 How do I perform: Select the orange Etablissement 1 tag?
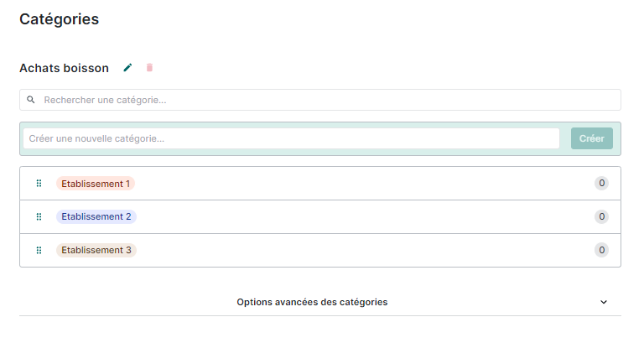point(96,184)
